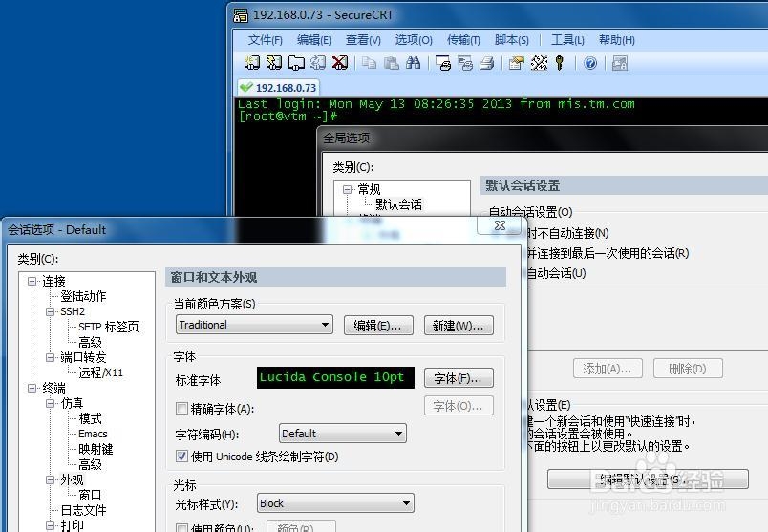This screenshot has height=532, width=768.
Task: Open the Traditional color scheme dropdown
Action: click(x=254, y=325)
